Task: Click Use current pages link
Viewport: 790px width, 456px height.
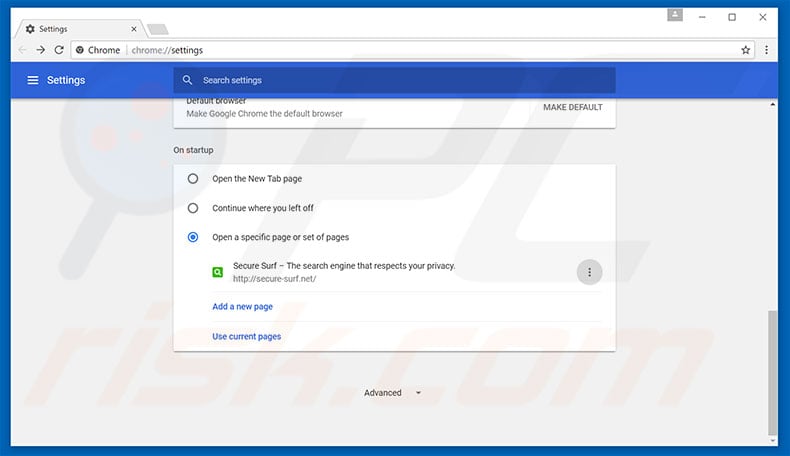Action: pyautogui.click(x=246, y=336)
